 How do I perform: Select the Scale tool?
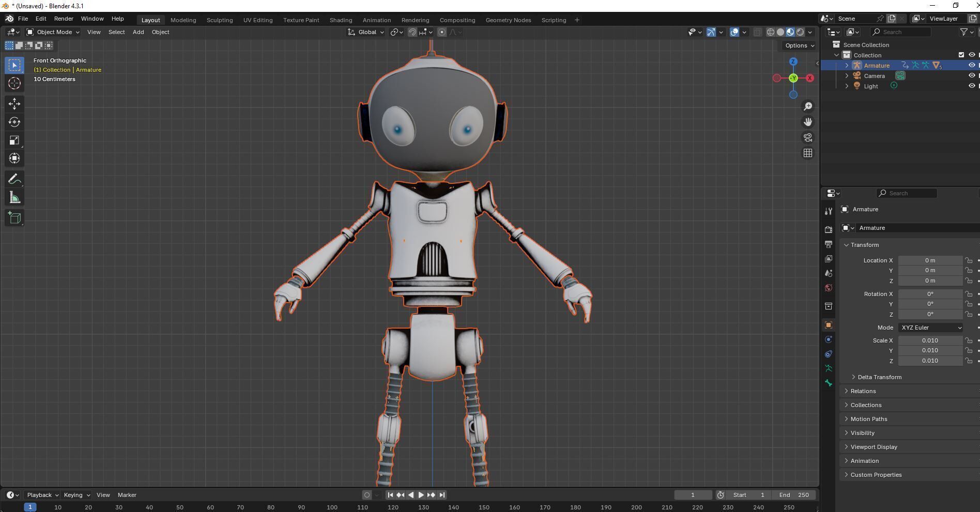pos(14,140)
